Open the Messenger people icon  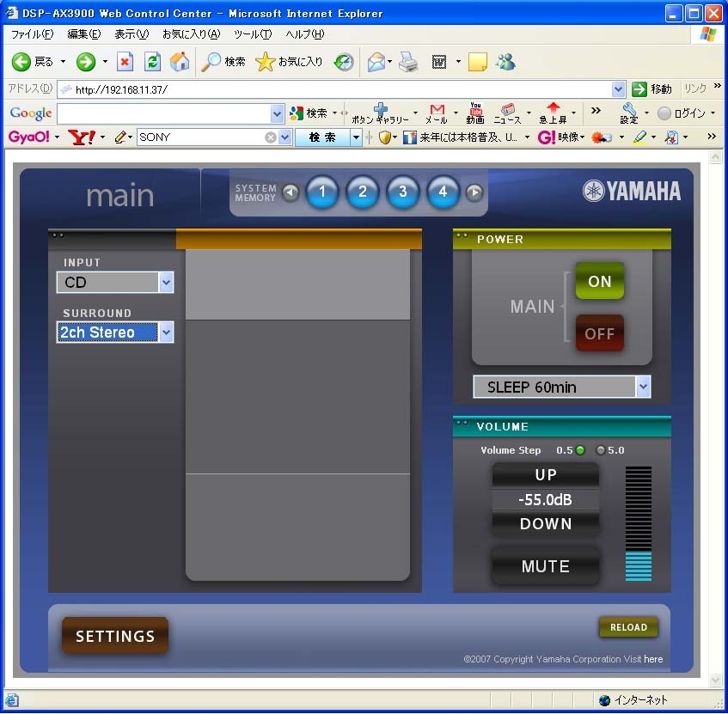(505, 62)
